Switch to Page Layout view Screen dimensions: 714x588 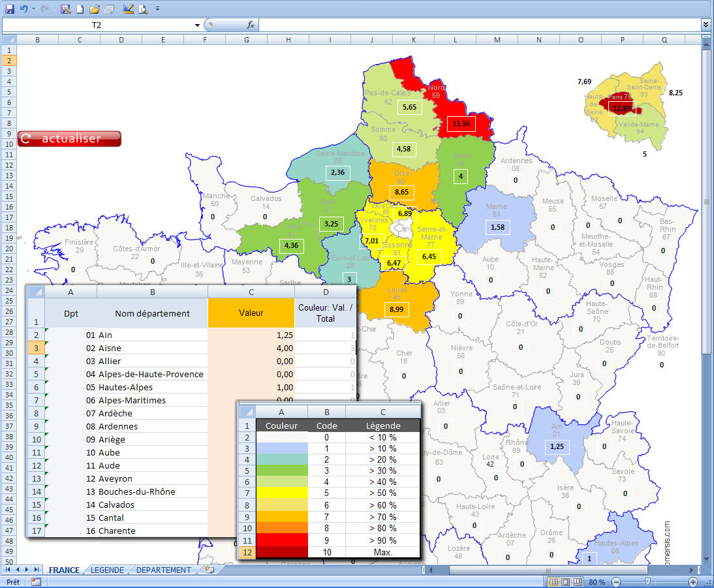pos(565,581)
